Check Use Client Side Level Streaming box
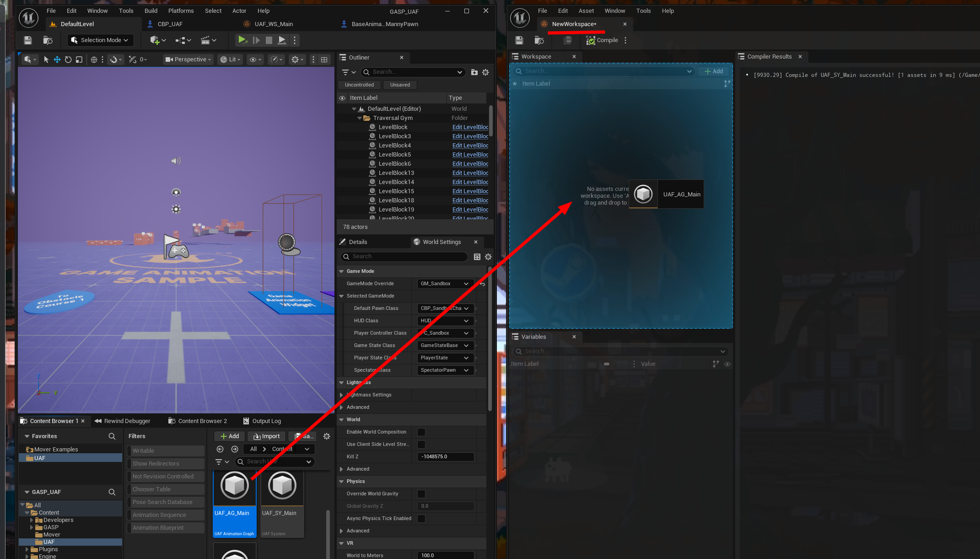The image size is (980, 559). (421, 445)
